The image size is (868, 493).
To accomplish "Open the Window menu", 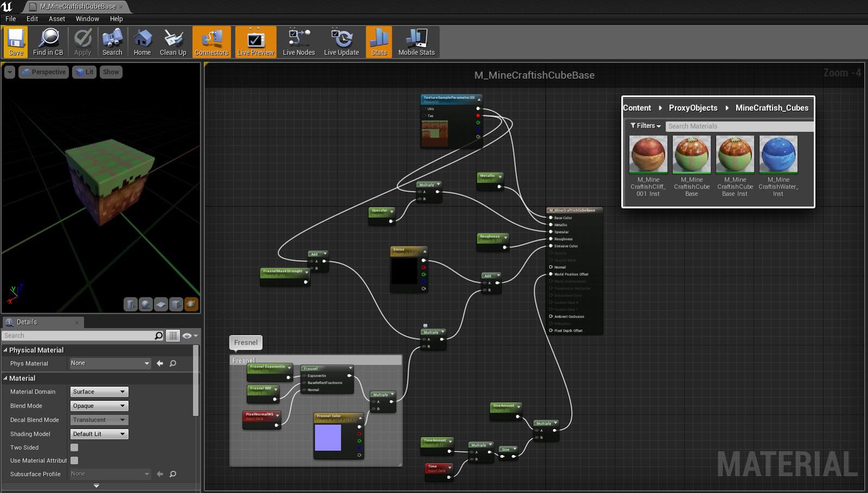I will tap(87, 18).
